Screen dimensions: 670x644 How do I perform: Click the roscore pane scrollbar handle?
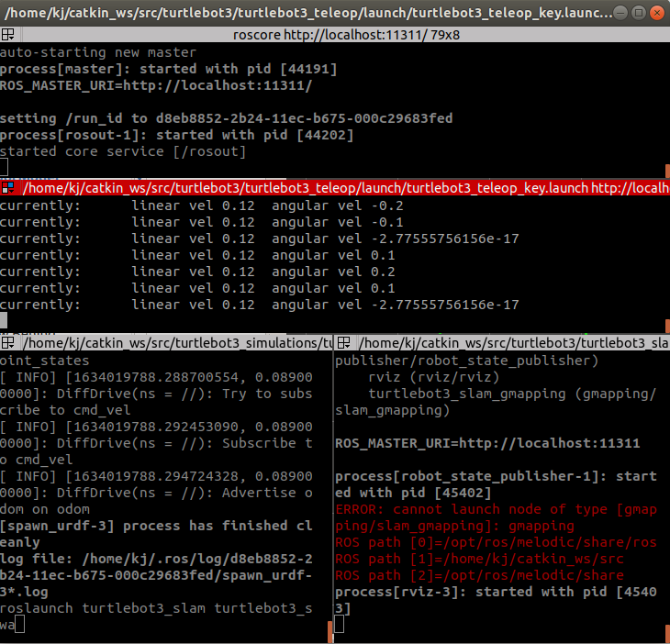tap(667, 172)
